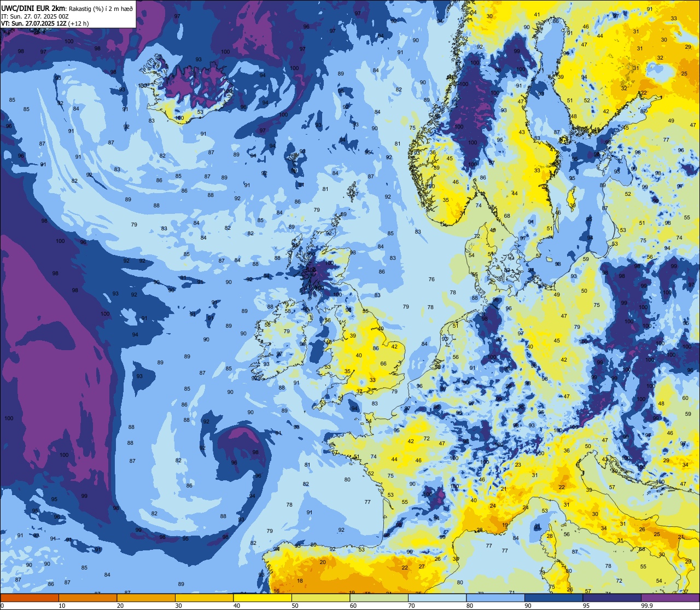Select the golden 30–40% legend color band
700x610 pixels.
pyautogui.click(x=204, y=598)
